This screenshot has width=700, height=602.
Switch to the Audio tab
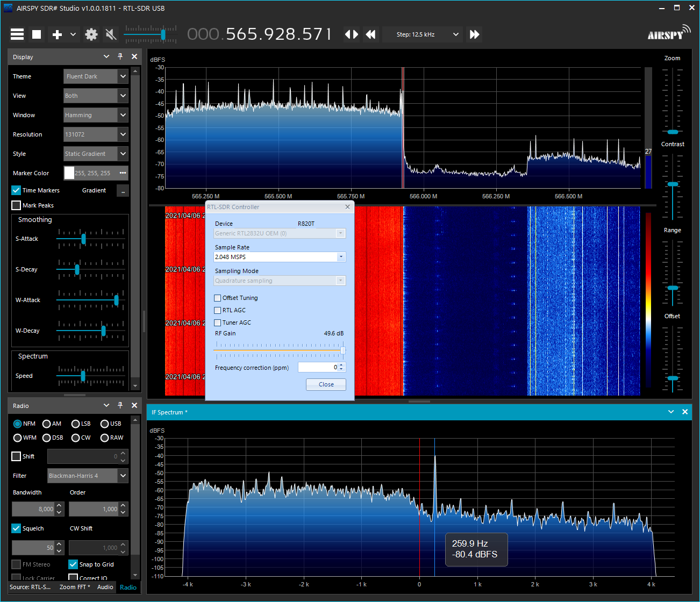(105, 587)
